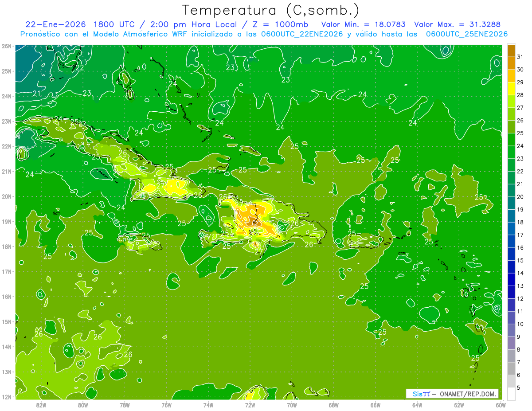Image resolution: width=532 pixels, height=411 pixels.
Task: Click the dark orange legend swatch above 31
Action: pos(511,51)
